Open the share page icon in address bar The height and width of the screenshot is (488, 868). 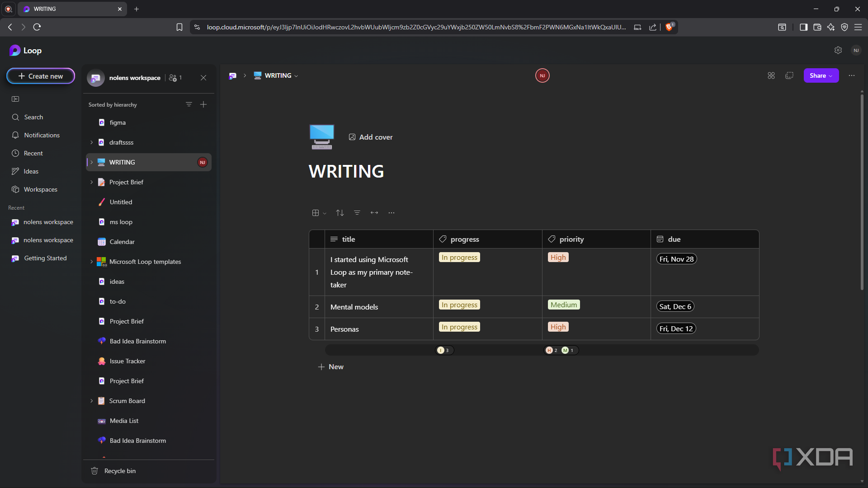pyautogui.click(x=653, y=27)
